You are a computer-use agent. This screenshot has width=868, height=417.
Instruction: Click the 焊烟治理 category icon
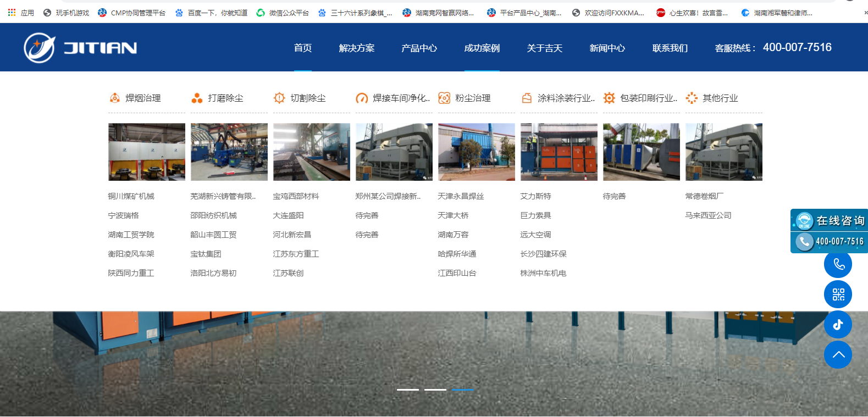(115, 98)
